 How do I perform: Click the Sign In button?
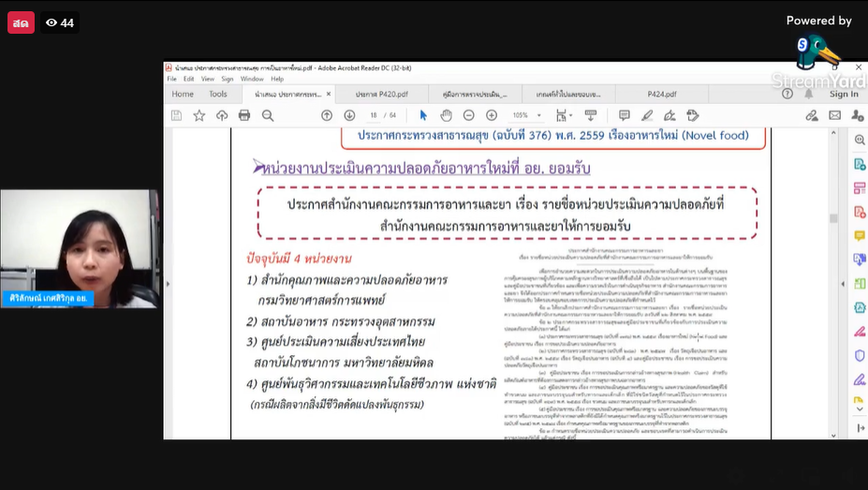click(843, 94)
